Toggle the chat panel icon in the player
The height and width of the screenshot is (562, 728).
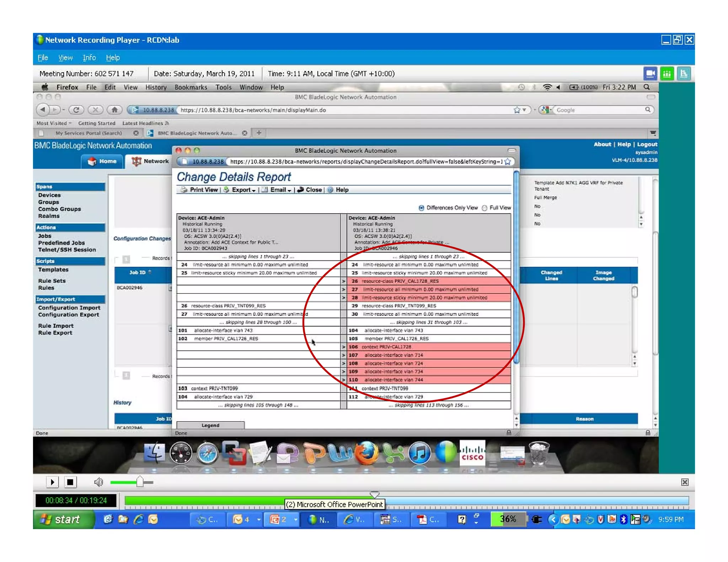click(683, 74)
